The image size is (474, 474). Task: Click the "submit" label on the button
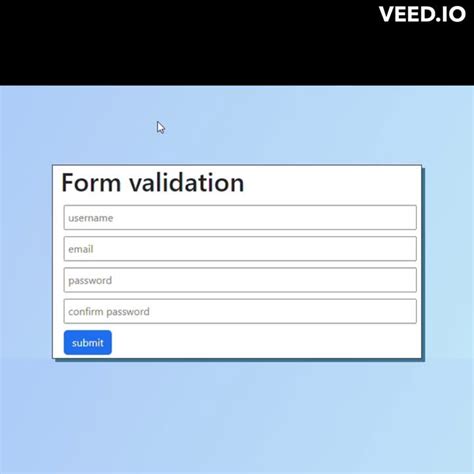(x=88, y=343)
